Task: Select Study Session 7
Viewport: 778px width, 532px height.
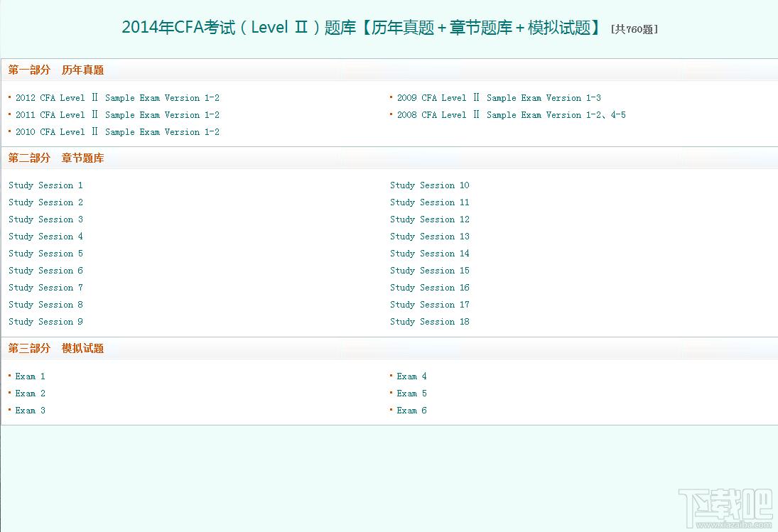Action: (x=45, y=288)
